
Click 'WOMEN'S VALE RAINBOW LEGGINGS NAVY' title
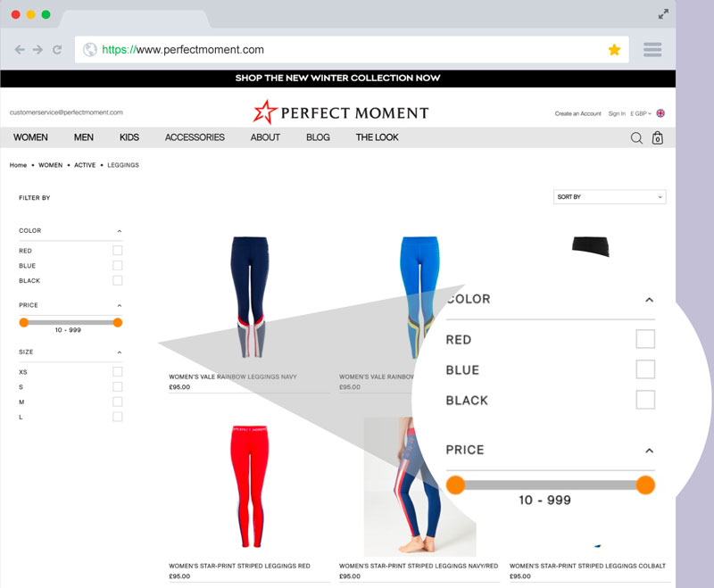[x=233, y=377]
